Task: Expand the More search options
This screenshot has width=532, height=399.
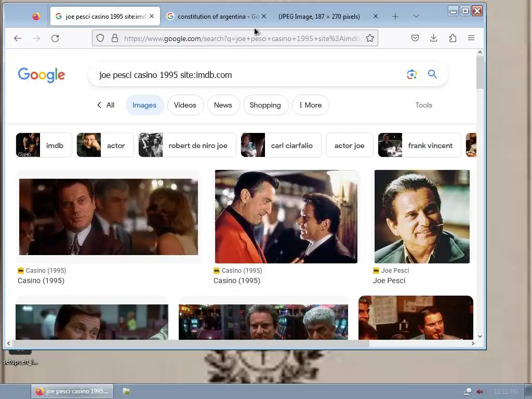Action: coord(310,105)
